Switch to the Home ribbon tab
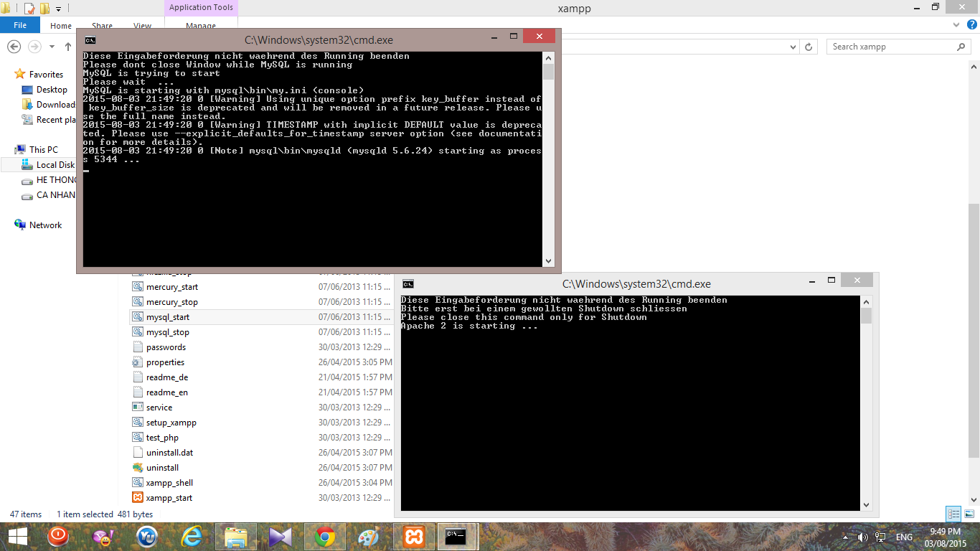This screenshot has width=980, height=551. [x=61, y=26]
